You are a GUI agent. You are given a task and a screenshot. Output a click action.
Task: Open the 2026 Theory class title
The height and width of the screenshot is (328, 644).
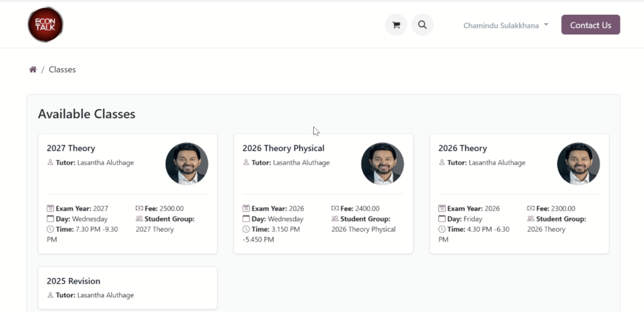pos(462,148)
